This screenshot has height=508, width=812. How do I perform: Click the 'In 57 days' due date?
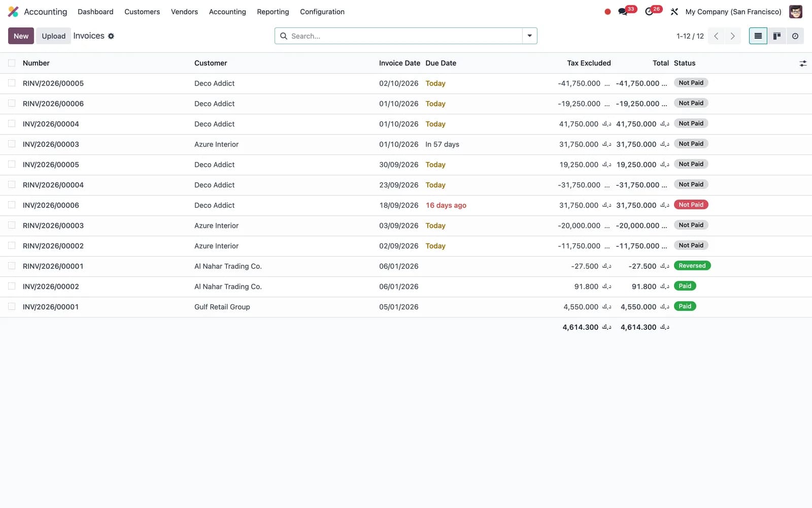tap(443, 144)
